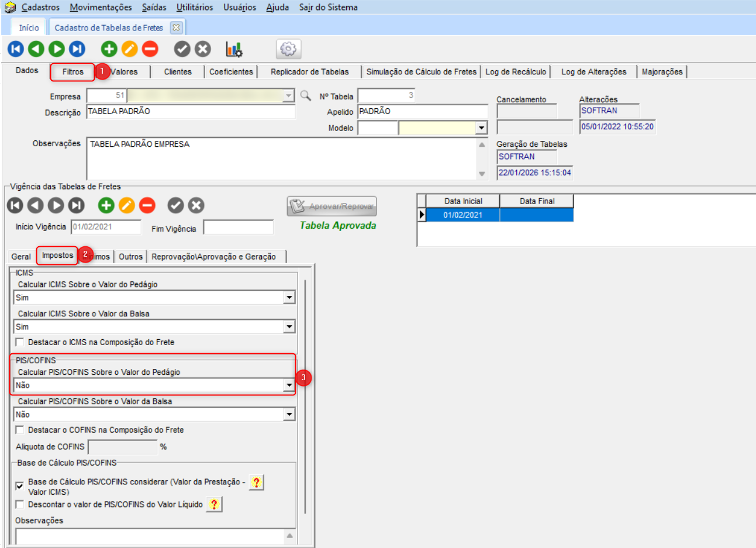Go to first record using top navigation icon
Screen dimensions: 756x548
coord(16,49)
